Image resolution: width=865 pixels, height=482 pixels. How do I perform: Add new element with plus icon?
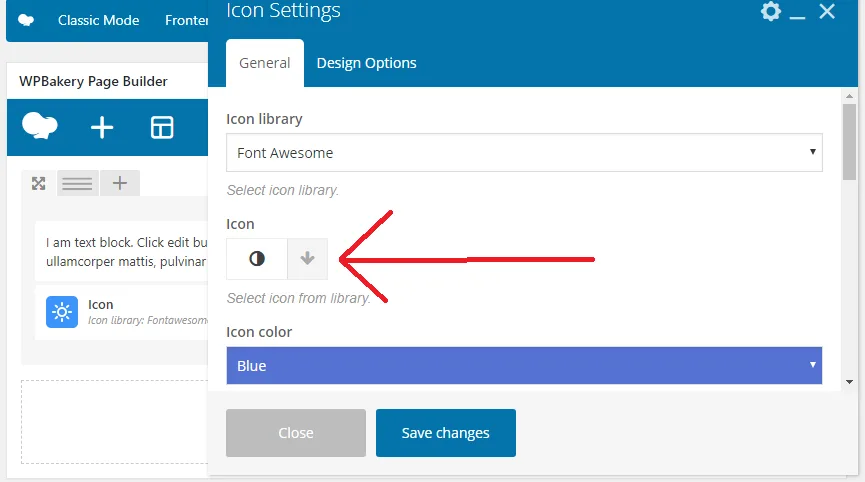(x=102, y=127)
